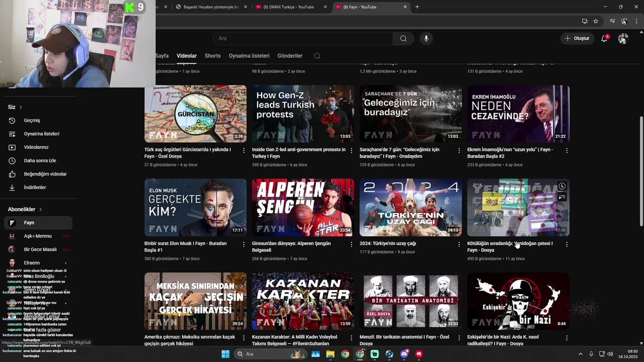Add Yenidoğan video to queue

click(x=562, y=198)
